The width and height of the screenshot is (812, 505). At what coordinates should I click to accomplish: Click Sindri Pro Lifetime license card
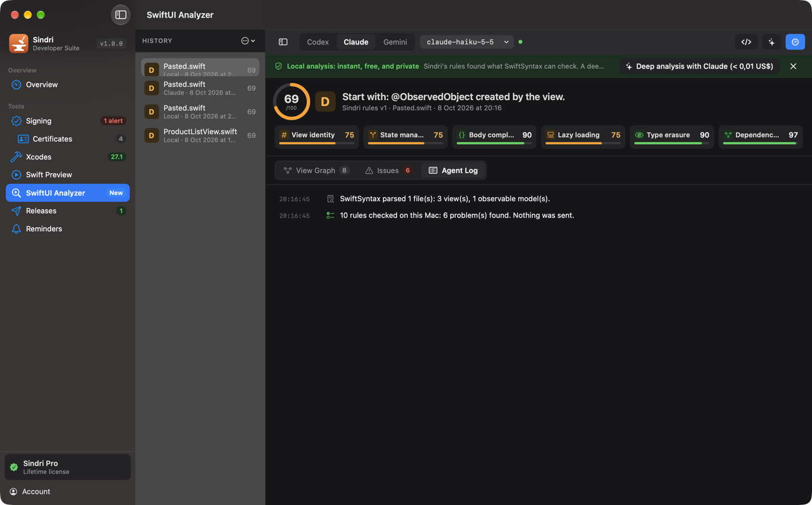(68, 467)
